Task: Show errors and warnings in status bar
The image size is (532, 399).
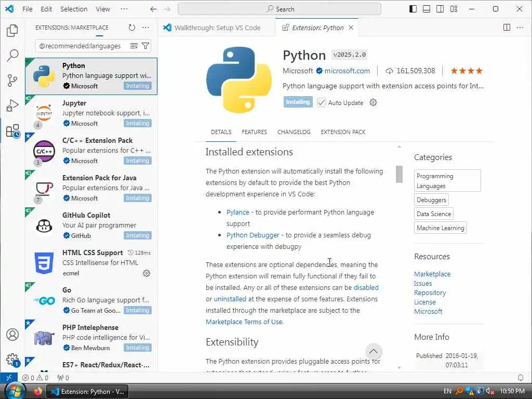Action: click(x=35, y=378)
